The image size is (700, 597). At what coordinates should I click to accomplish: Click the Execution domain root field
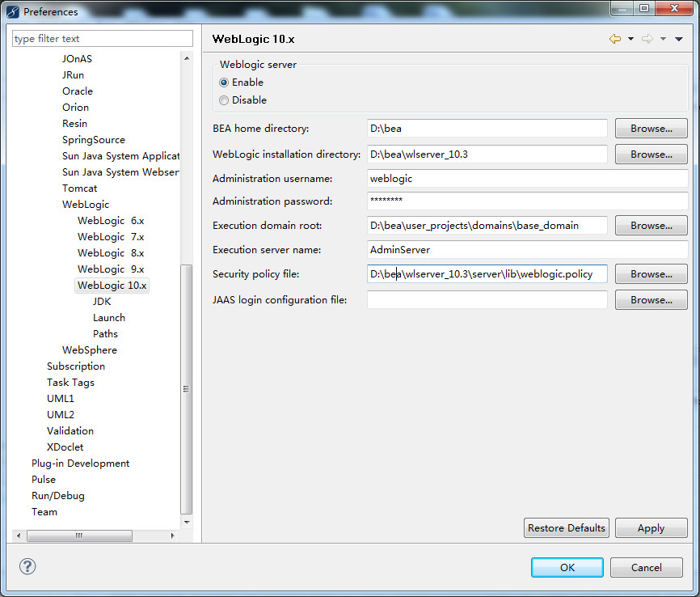(487, 226)
